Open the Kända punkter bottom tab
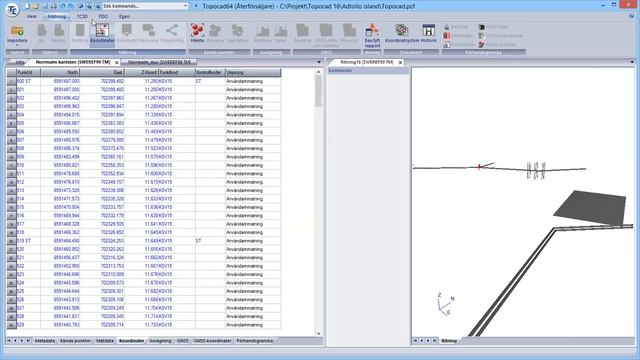The height and width of the screenshot is (360, 640). point(76,340)
